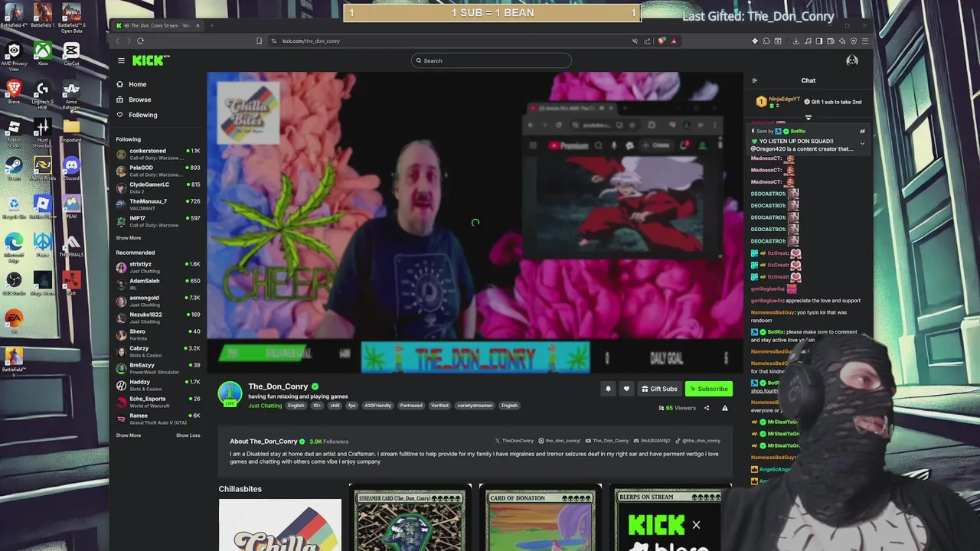Viewport: 980px width, 551px height.
Task: Expand Recommended list with Show More
Action: [129, 435]
